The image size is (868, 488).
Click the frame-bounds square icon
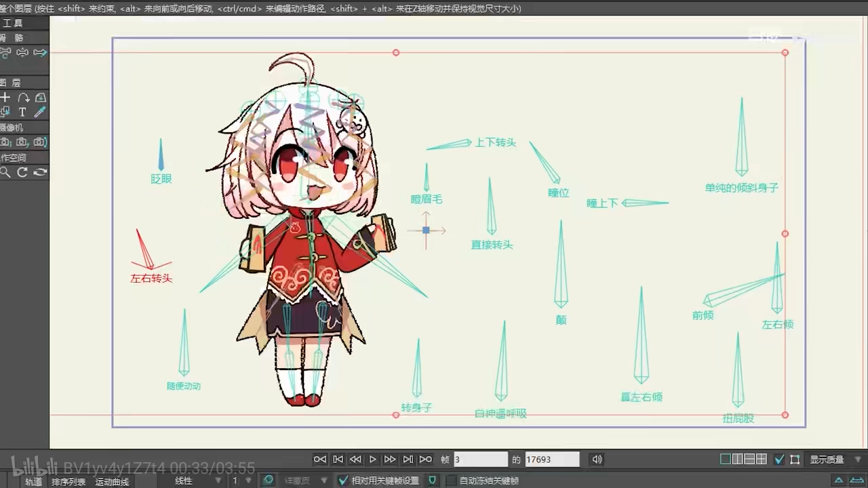[x=795, y=460]
